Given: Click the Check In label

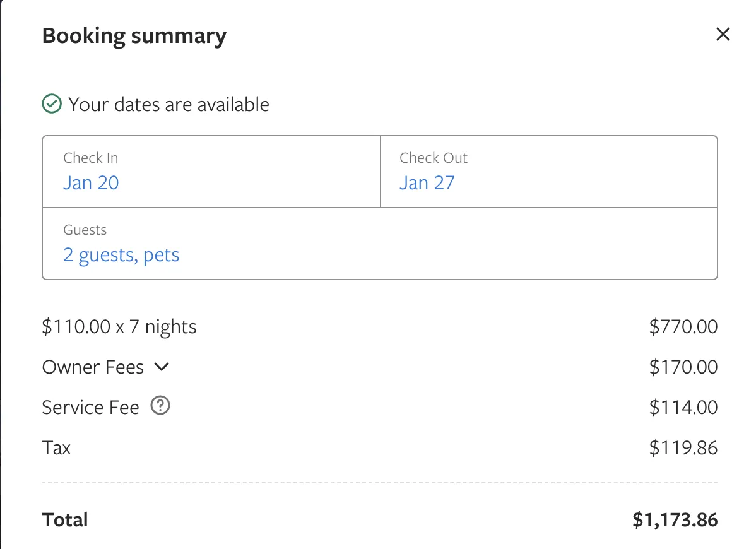Looking at the screenshot, I should (x=90, y=158).
